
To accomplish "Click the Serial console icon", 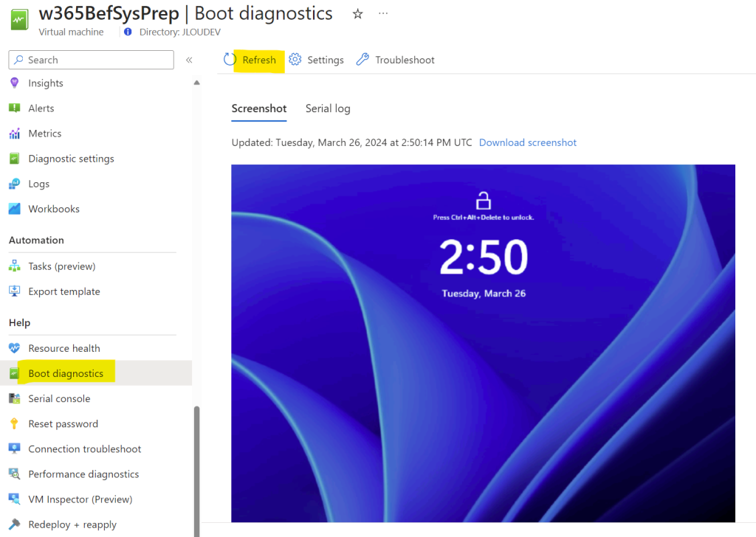I will [x=15, y=398].
